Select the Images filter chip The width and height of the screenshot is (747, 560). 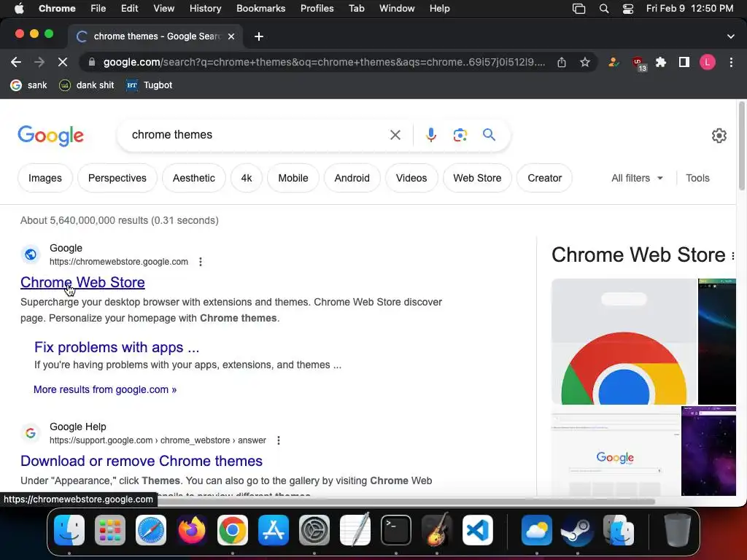click(x=45, y=178)
